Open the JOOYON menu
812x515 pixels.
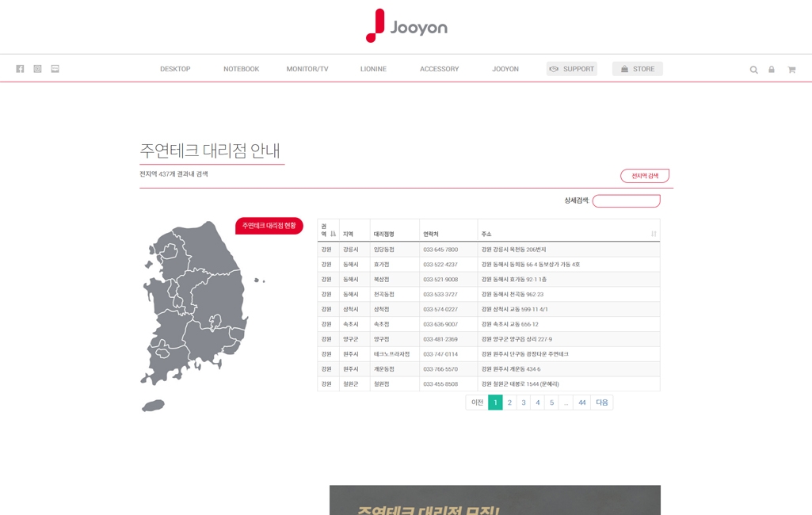pyautogui.click(x=505, y=69)
